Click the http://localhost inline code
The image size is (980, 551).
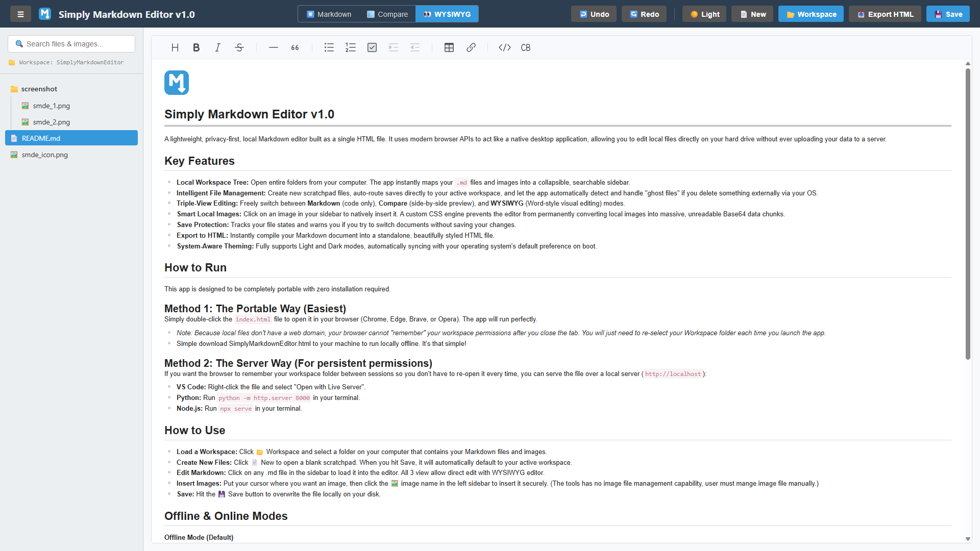click(673, 374)
